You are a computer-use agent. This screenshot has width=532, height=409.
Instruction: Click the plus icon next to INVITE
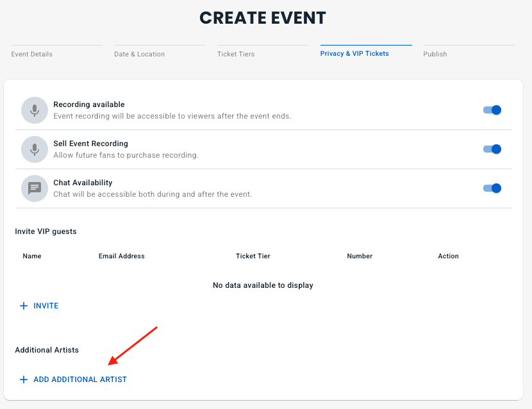24,306
